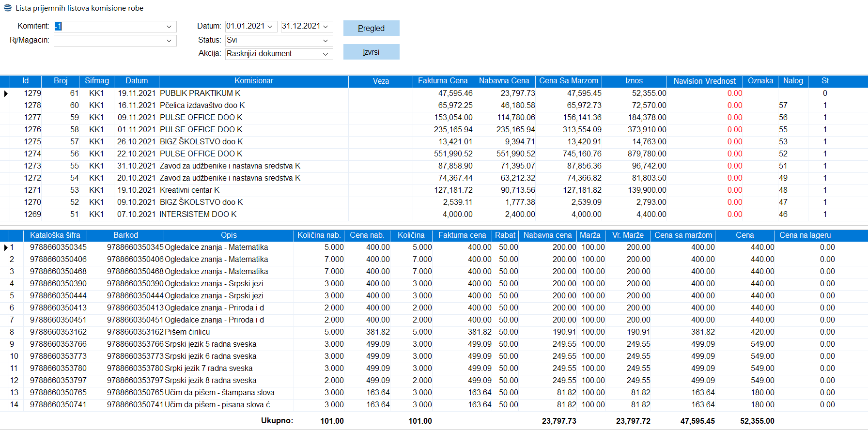
Task: Open the start date picker 01.01.2021
Action: point(270,27)
